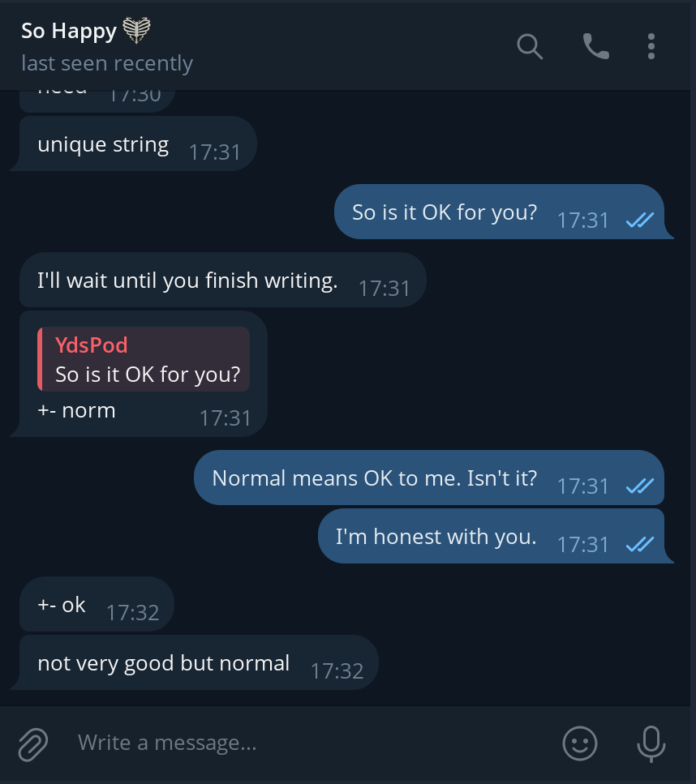Viewport: 696px width, 784px height.
Task: Search in this chat with magnifier icon
Action: tap(530, 46)
